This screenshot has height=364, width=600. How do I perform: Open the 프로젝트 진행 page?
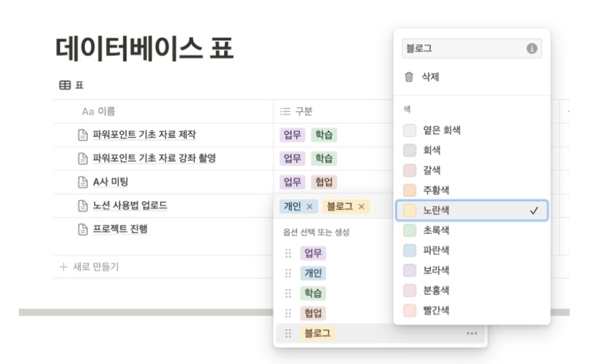pyautogui.click(x=120, y=229)
